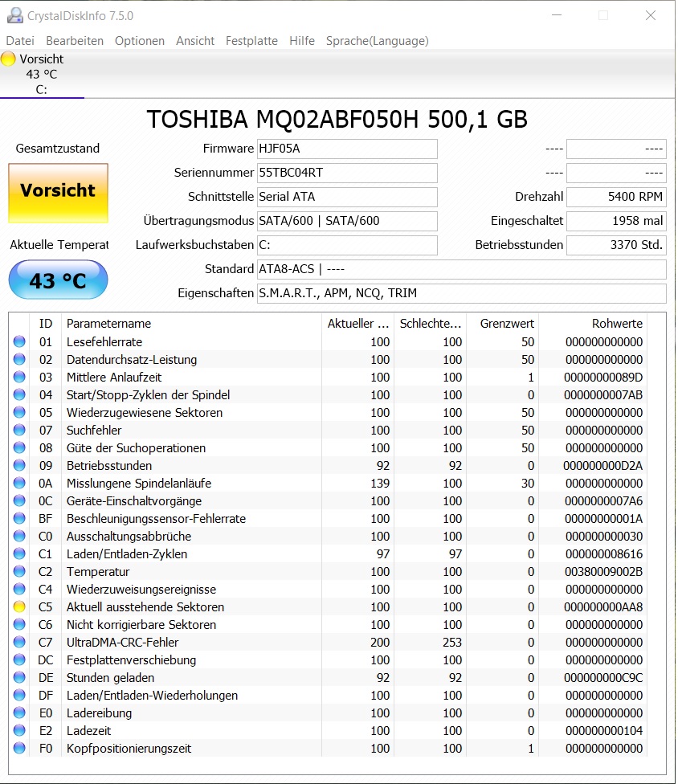Click the status icon of the Betriebsstunden attribute row
The height and width of the screenshot is (784, 678).
[x=19, y=465]
